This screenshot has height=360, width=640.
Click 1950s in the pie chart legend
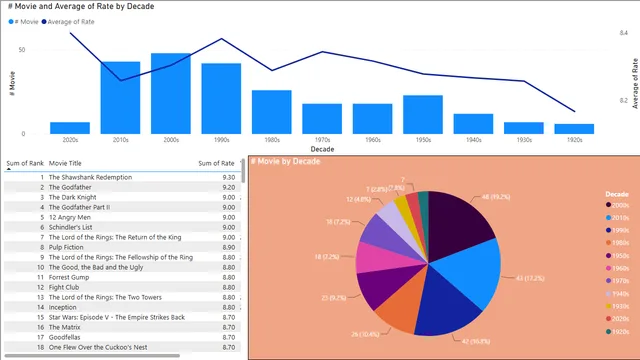tap(618, 256)
